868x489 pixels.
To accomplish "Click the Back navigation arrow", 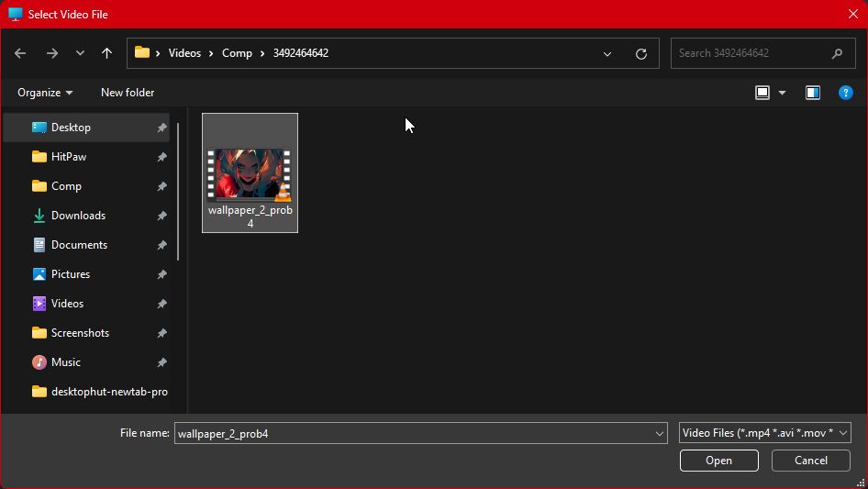I will tap(20, 53).
